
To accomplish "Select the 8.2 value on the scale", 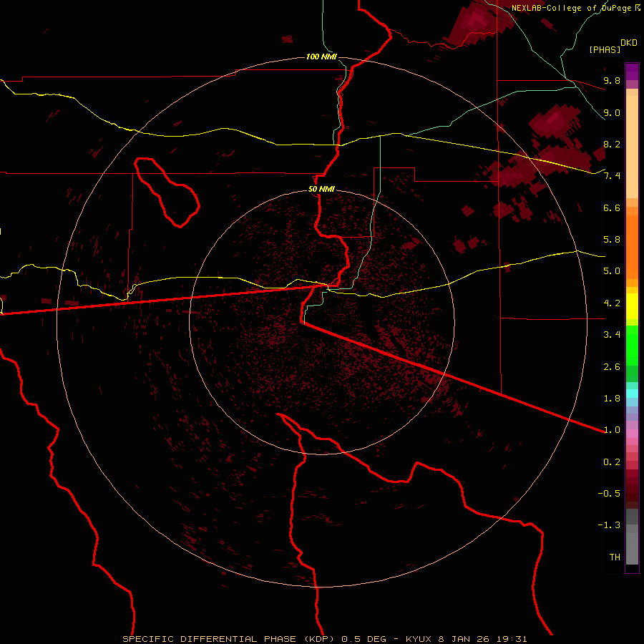I will tap(612, 144).
